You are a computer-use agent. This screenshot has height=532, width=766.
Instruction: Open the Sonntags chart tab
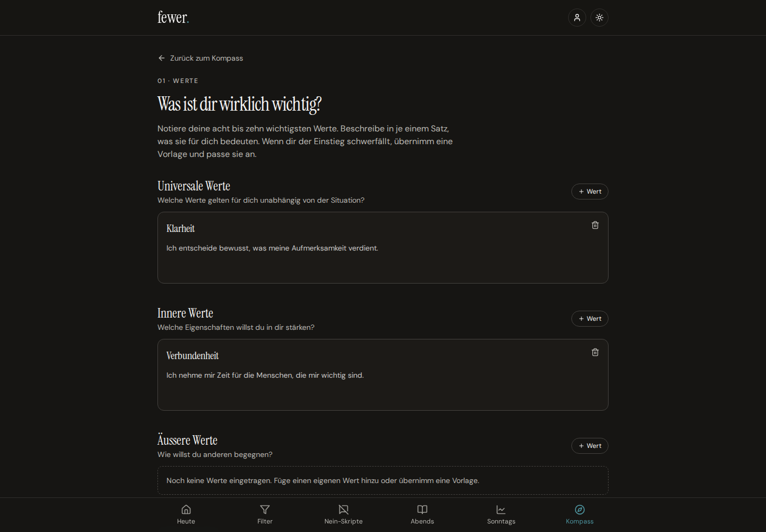pyautogui.click(x=501, y=514)
